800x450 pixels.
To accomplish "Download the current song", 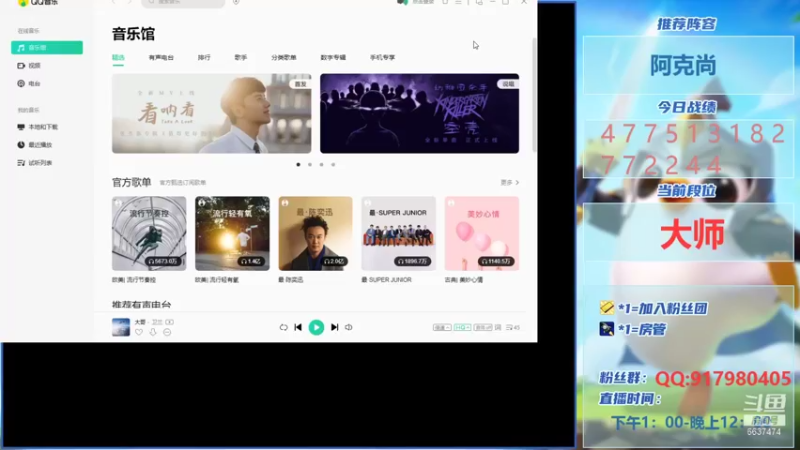I will pos(153,332).
